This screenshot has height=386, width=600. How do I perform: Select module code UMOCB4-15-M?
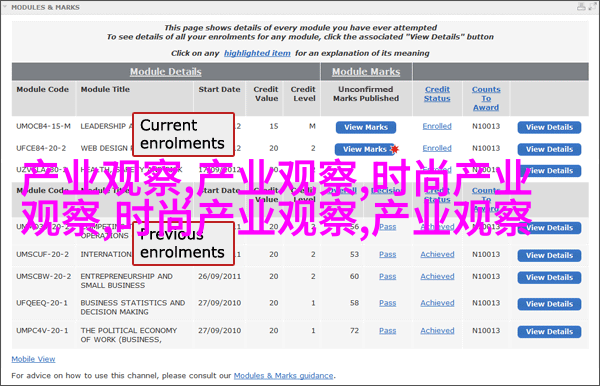click(43, 126)
